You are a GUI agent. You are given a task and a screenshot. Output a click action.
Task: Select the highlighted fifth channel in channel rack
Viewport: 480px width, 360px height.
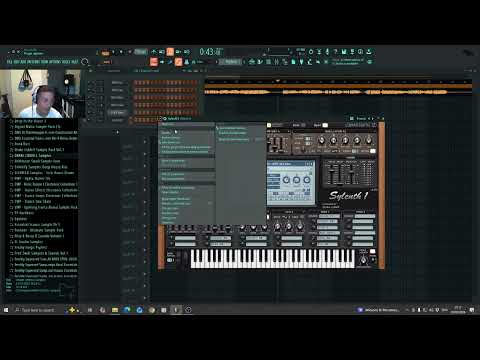[x=117, y=113]
